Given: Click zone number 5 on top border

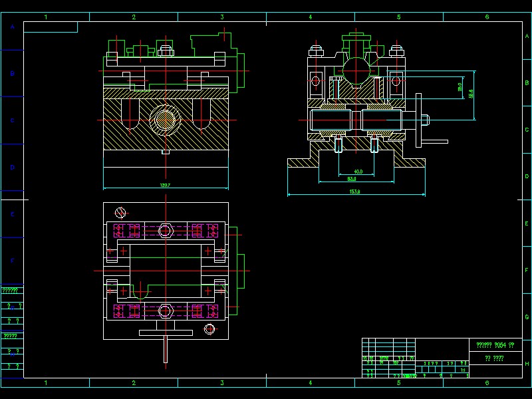Looking at the screenshot, I should (x=398, y=17).
